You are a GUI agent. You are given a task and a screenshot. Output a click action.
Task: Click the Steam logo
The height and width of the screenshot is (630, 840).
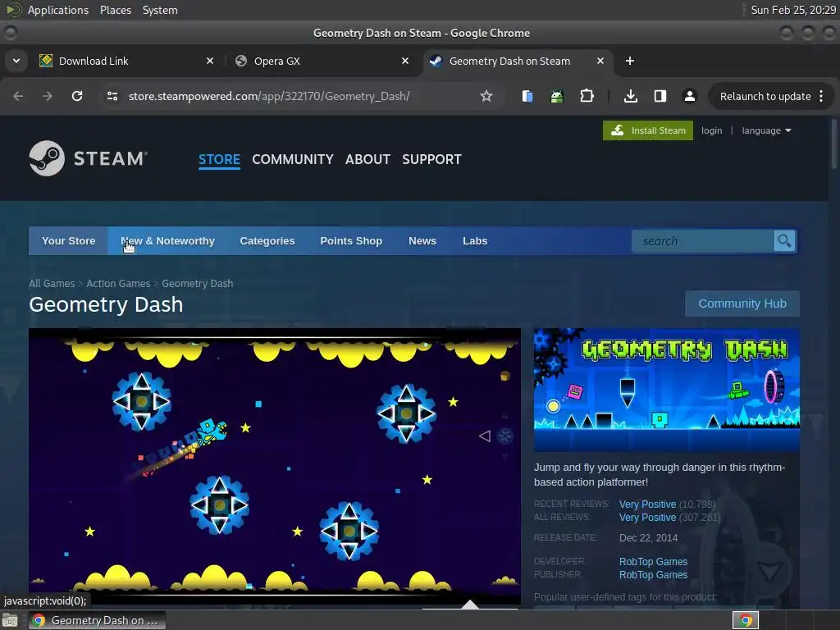[x=89, y=158]
